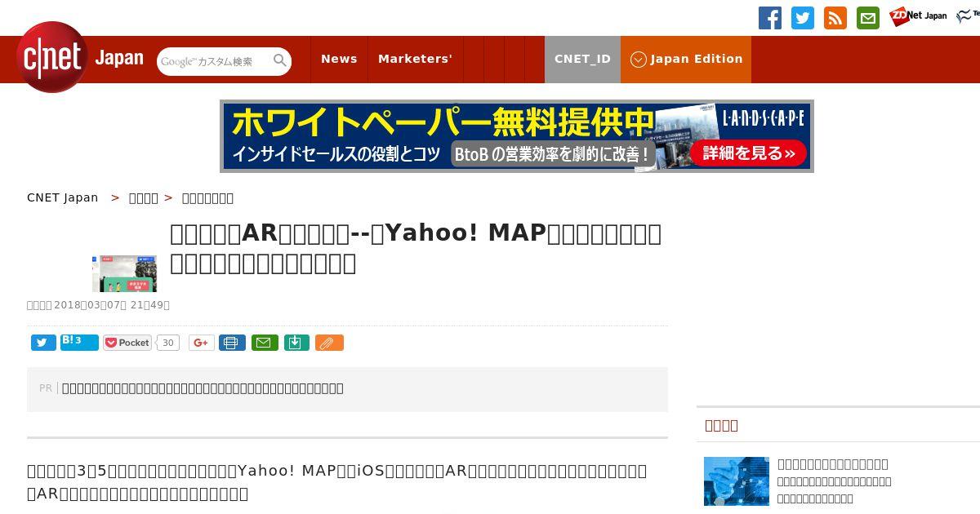This screenshot has height=514, width=980.
Task: Click the LANDSCAPE whitepaper banner ad
Action: point(517,136)
